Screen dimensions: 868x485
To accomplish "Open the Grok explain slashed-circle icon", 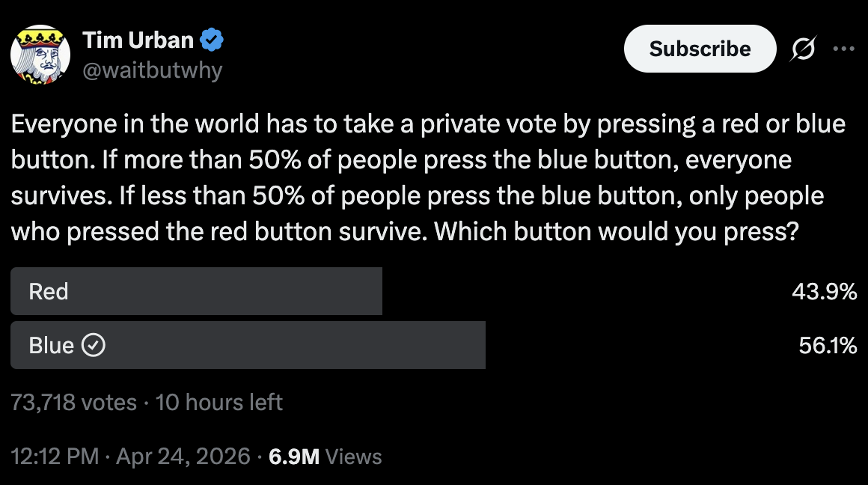I will (x=804, y=49).
